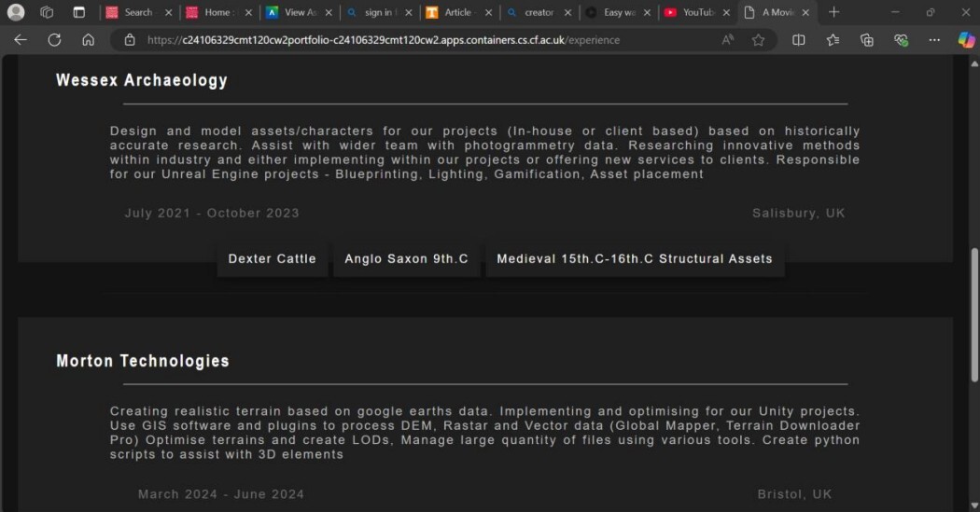Open a new browser tab

[x=833, y=12]
